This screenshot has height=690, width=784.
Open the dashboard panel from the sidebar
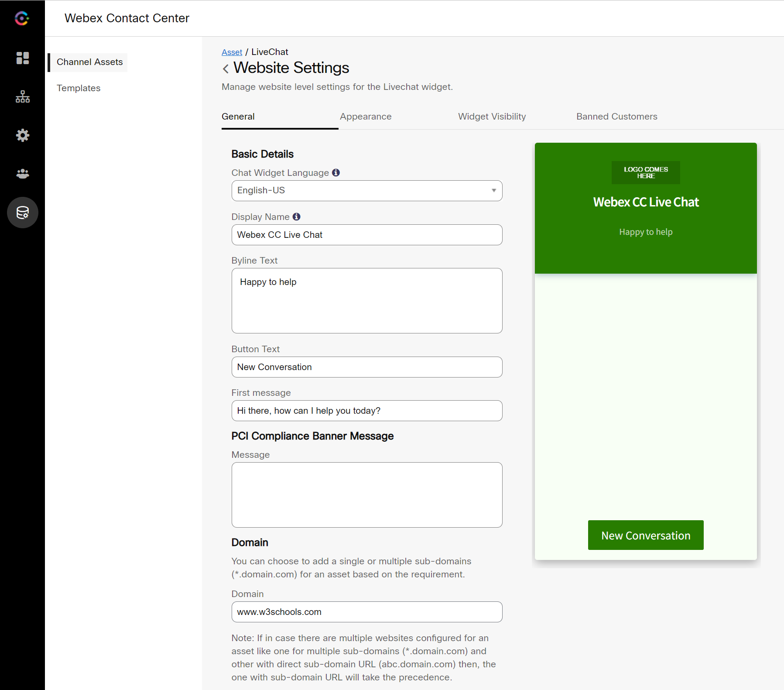[22, 58]
